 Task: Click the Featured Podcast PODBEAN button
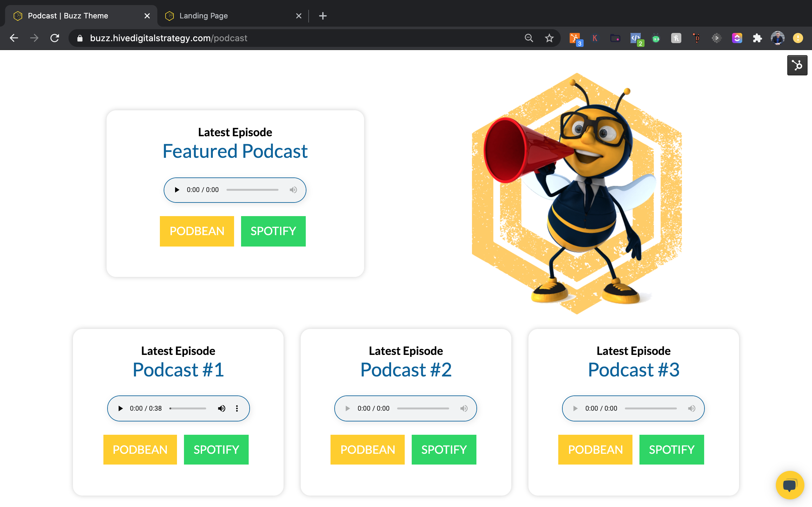[x=197, y=231]
